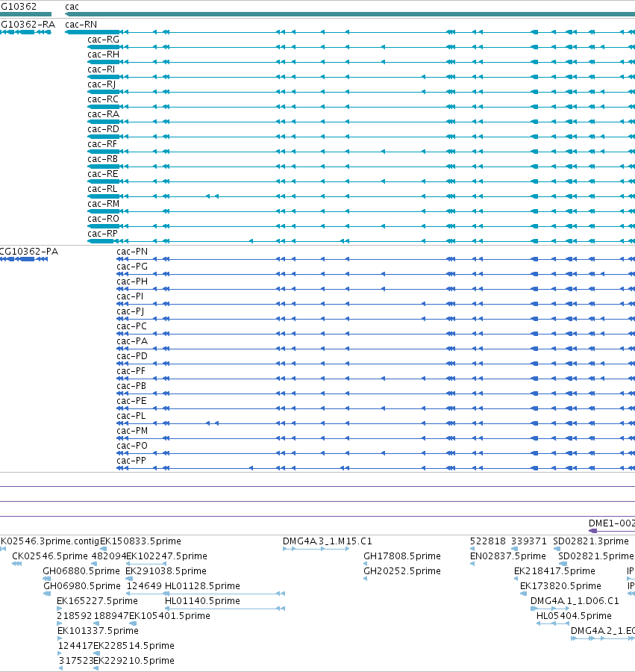Select the cac-PF protein label
Viewport: 635px width, 672px height.
click(131, 371)
